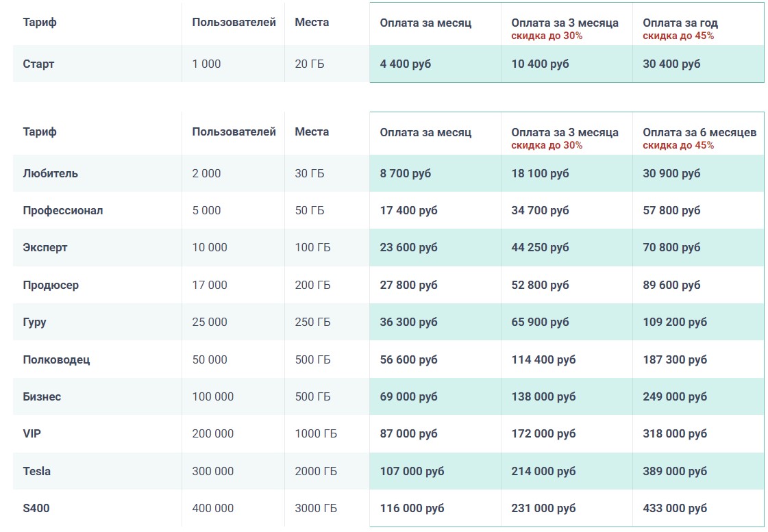The width and height of the screenshot is (768, 532).
Task: Click the 1000 ГБ storage cell
Action: pyautogui.click(x=315, y=433)
